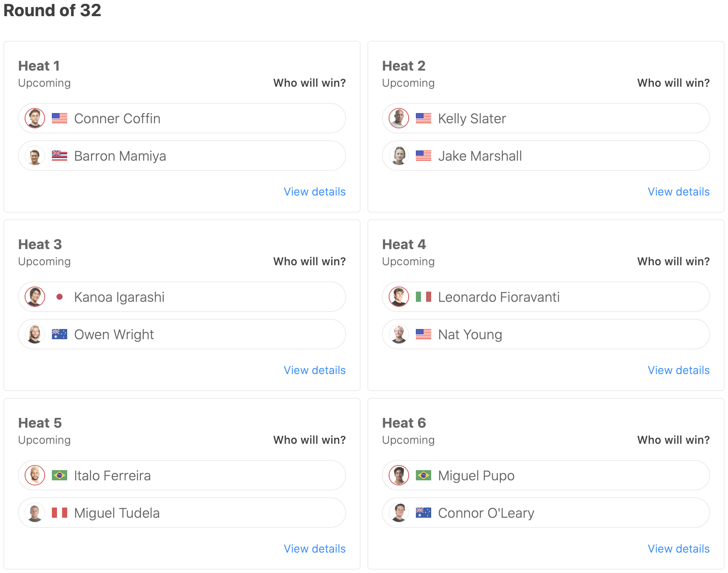
Task: Click the Peru flag beside Miguel Tudela
Action: click(60, 513)
